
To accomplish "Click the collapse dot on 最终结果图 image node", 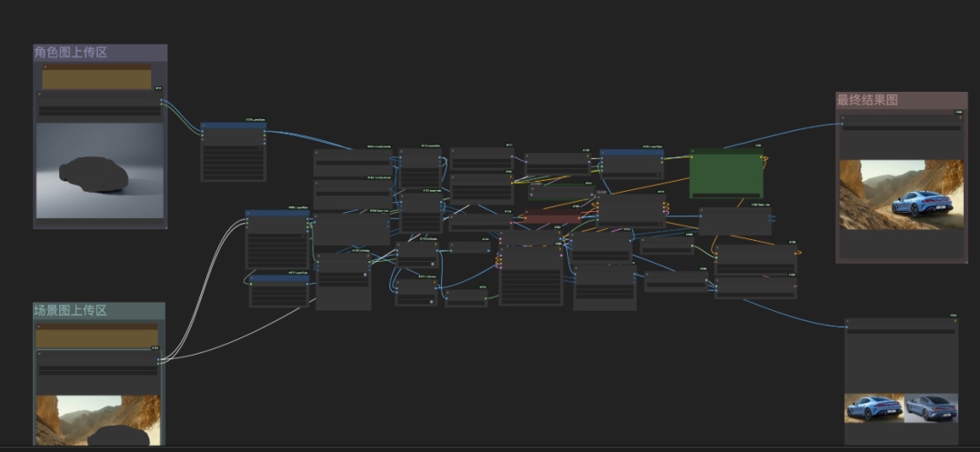I will click(x=842, y=118).
